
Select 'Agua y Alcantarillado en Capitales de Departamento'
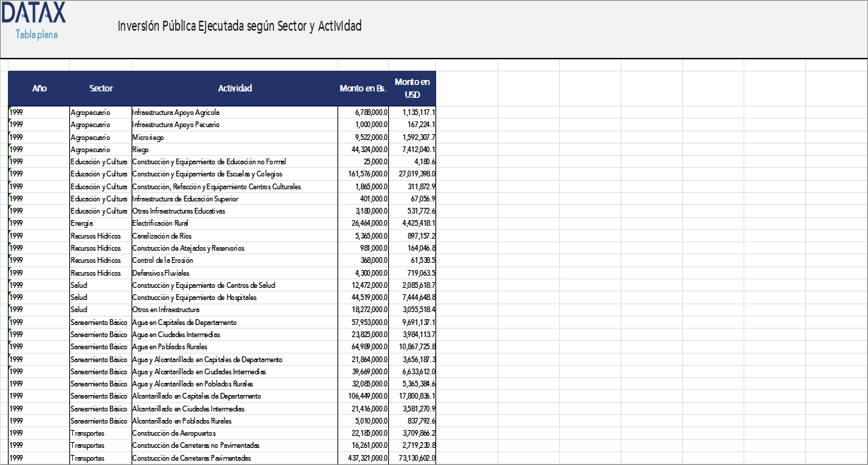tap(235, 359)
